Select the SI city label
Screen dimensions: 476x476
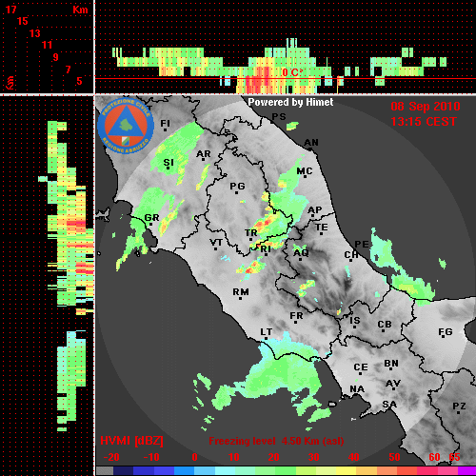[169, 163]
